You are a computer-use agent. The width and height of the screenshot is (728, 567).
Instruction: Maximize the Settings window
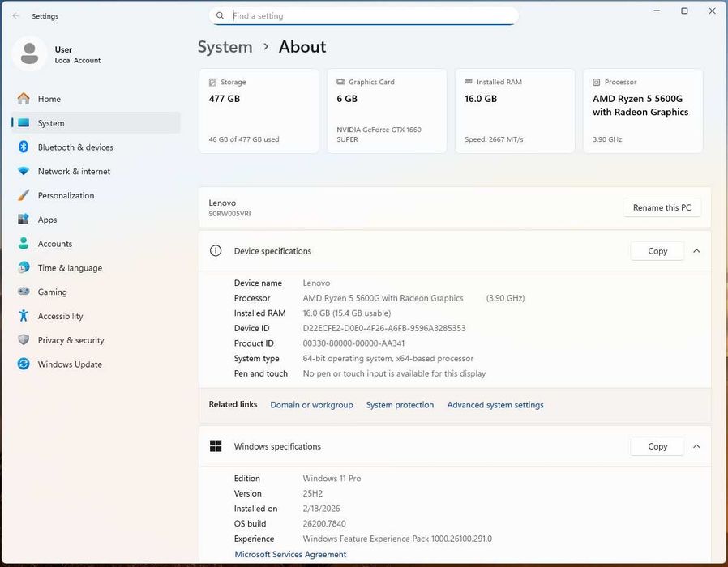click(x=684, y=11)
